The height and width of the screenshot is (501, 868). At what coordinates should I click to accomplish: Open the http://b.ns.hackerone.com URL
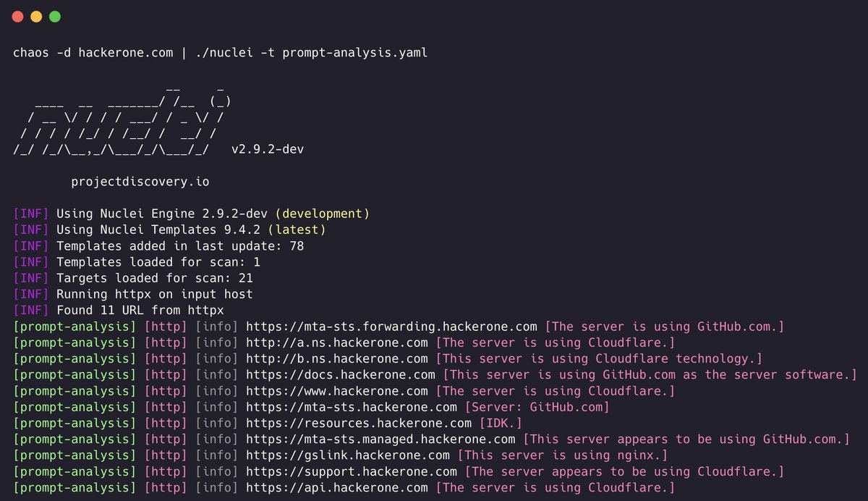tap(337, 358)
